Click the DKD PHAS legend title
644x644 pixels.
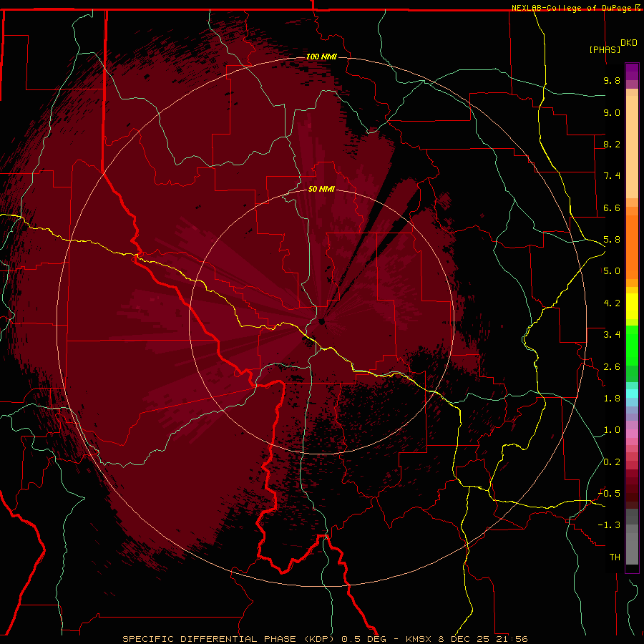613,46
